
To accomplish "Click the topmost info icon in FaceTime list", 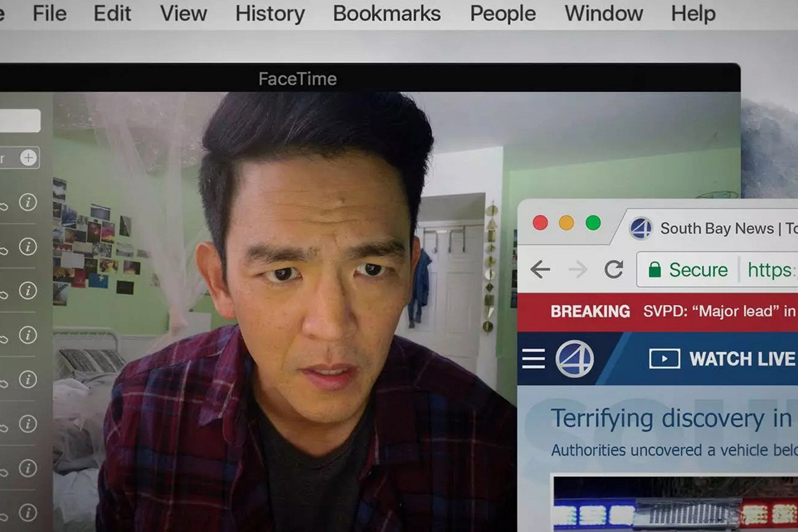I will [28, 202].
